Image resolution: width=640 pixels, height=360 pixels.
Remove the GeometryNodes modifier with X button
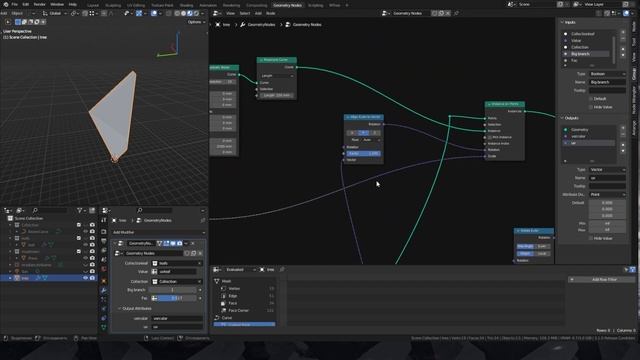193,243
